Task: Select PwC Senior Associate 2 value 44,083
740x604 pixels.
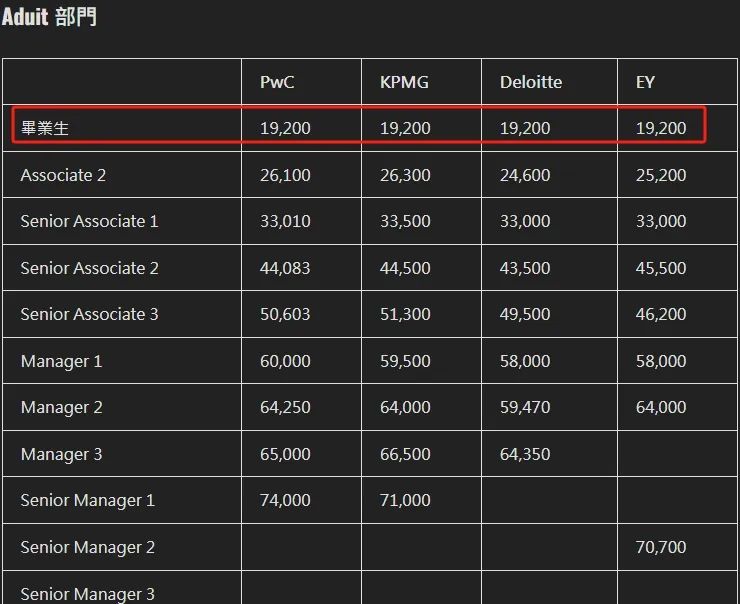Action: coord(285,268)
